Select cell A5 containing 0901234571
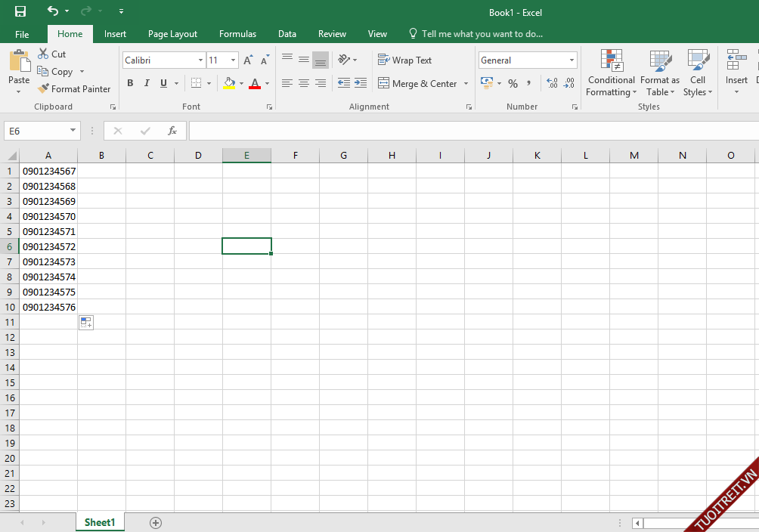759x532 pixels. [48, 231]
